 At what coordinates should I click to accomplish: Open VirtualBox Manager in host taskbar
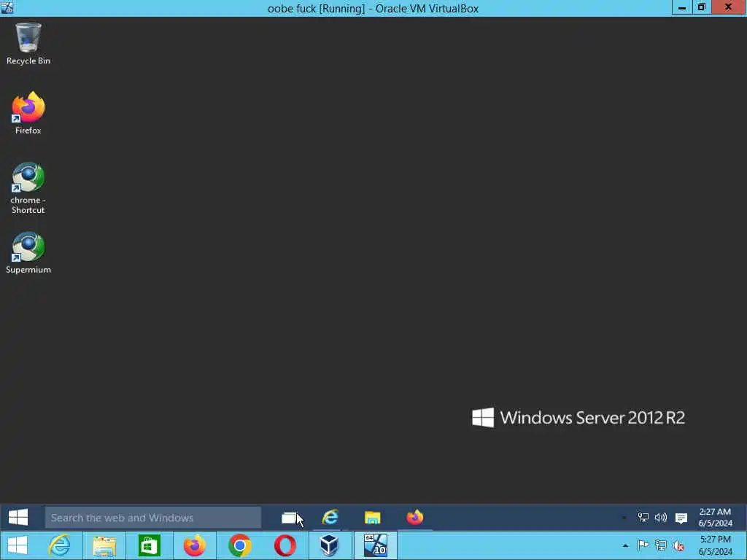329,545
